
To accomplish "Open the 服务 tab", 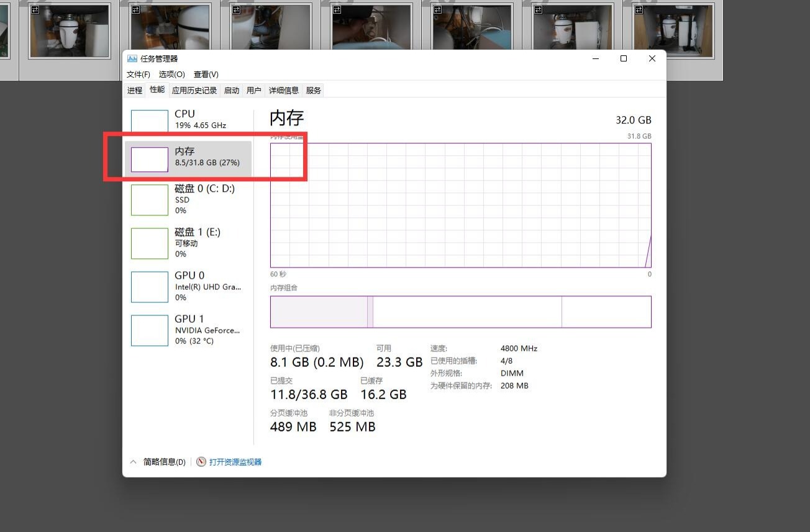I will pos(313,90).
